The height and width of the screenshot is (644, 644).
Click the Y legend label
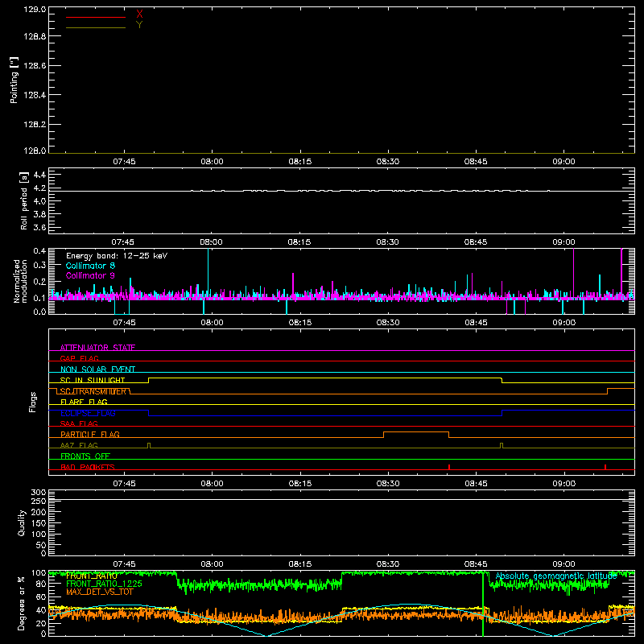point(139,25)
